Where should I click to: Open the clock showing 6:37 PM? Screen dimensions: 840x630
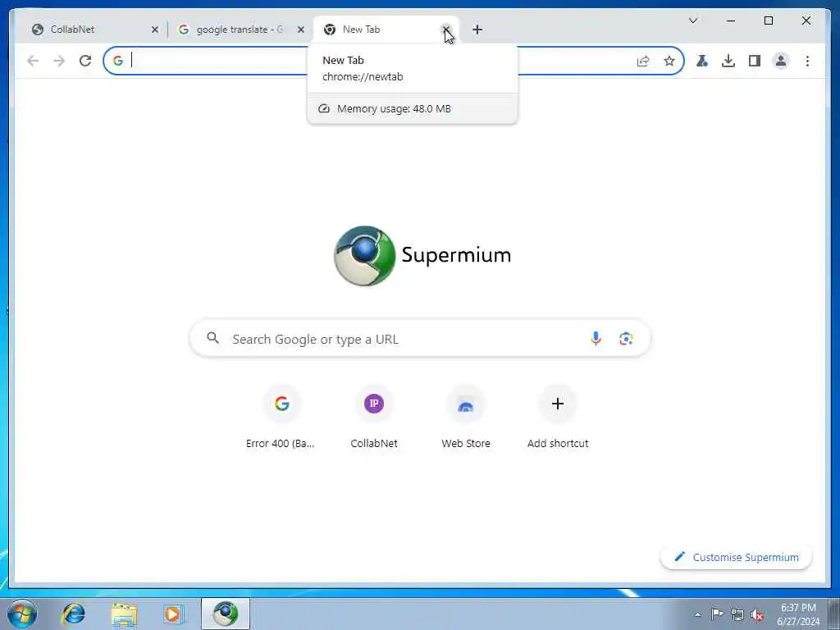798,614
